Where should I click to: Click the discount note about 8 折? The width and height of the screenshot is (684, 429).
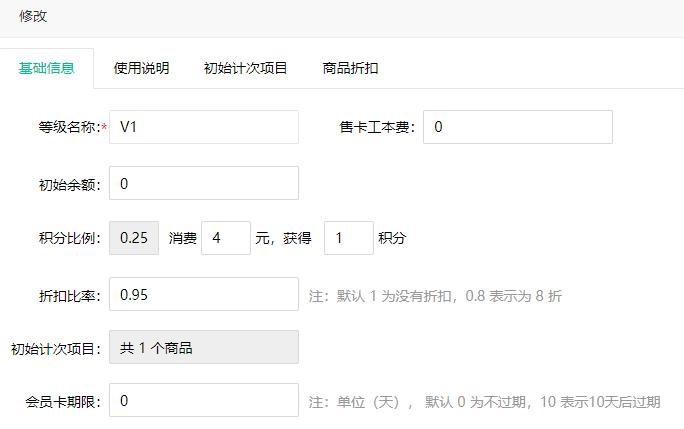click(x=435, y=296)
